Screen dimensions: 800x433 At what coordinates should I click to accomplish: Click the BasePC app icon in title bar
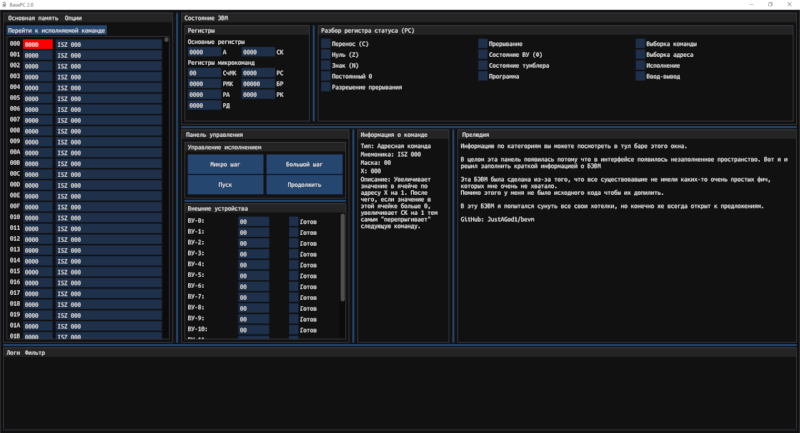point(4,4)
